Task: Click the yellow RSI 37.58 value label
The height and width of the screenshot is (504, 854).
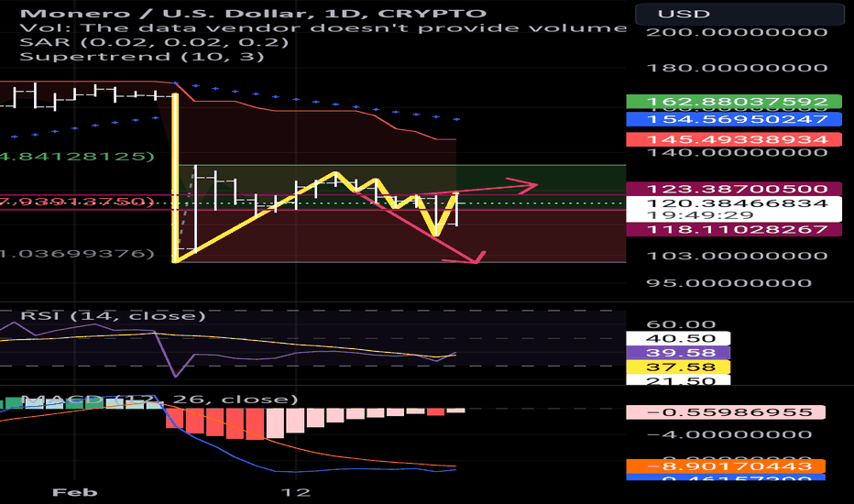Action: [679, 367]
